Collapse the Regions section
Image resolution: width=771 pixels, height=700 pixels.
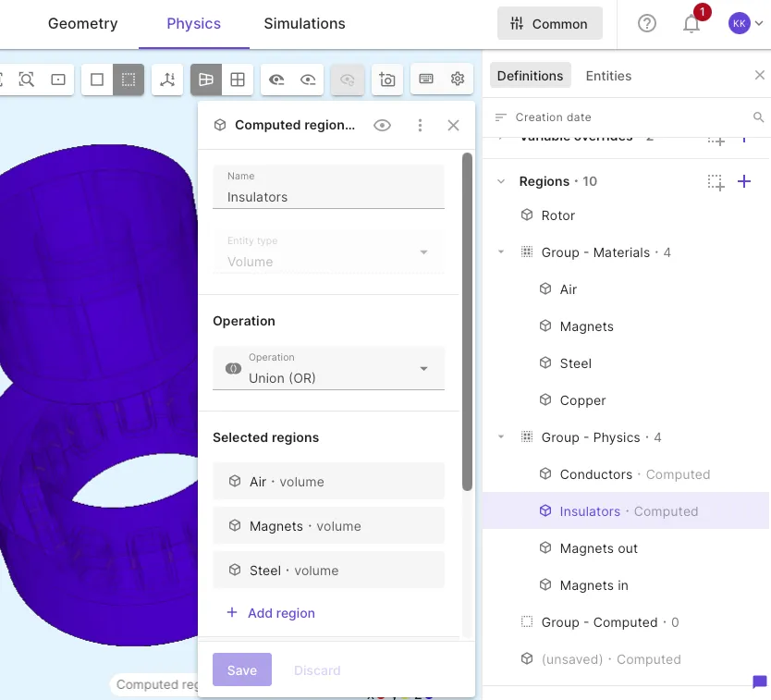point(501,181)
